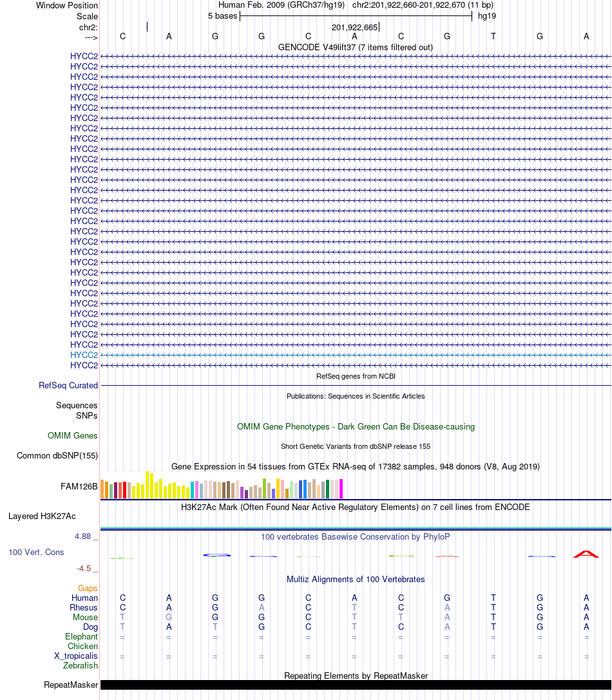612x700 pixels.
Task: Click the 5 bases scale text
Action: coord(222,16)
